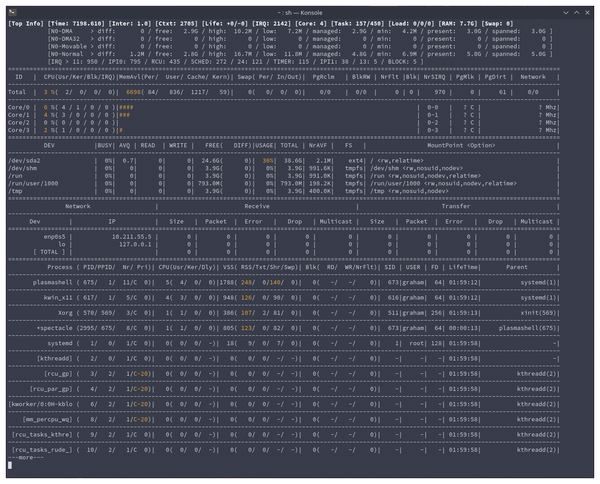This screenshot has height=484, width=600.
Task: Select the '/dev/sda2' device row
Action: pyautogui.click(x=283, y=160)
